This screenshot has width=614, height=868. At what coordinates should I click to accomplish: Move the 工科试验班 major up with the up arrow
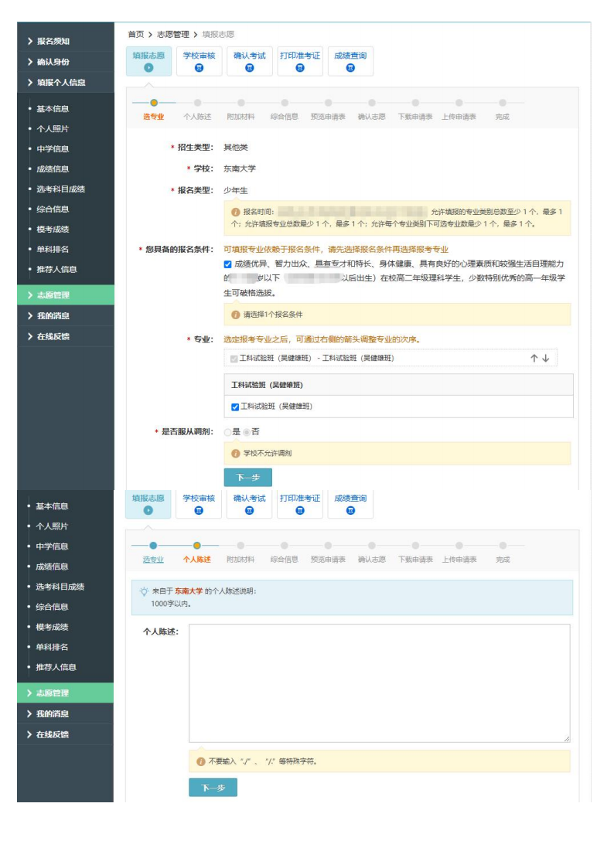534,358
